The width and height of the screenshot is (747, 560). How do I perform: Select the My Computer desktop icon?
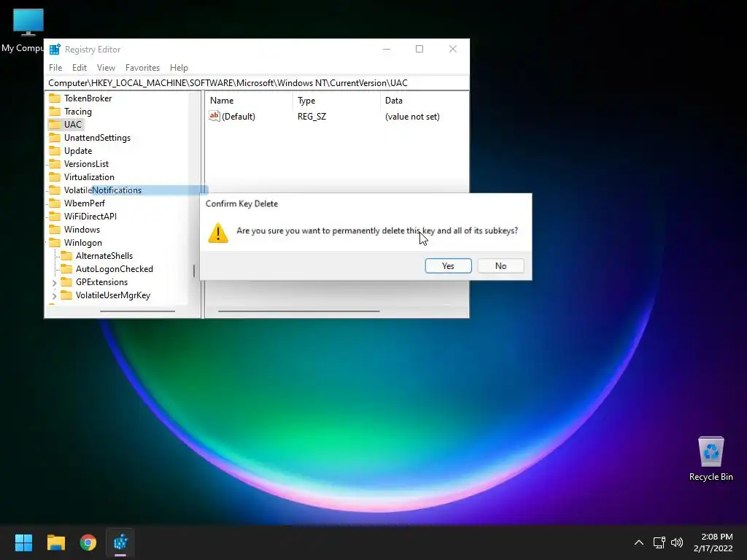point(24,31)
